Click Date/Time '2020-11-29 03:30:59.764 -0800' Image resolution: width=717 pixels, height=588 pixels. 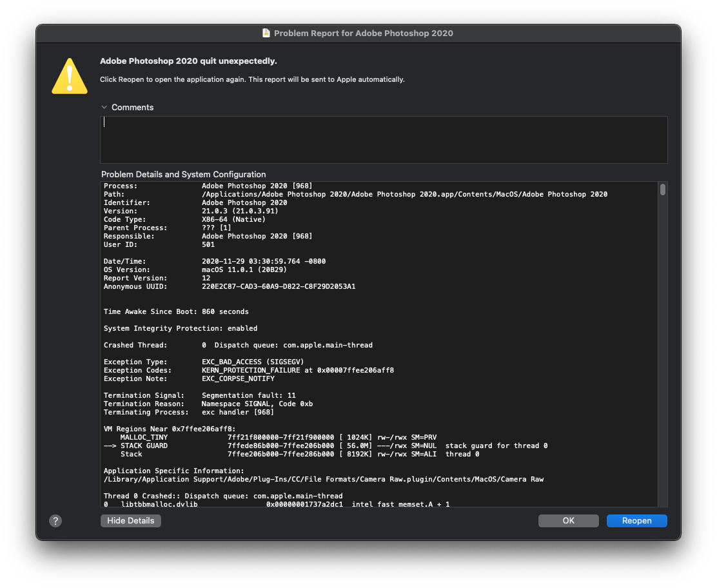pyautogui.click(x=264, y=262)
